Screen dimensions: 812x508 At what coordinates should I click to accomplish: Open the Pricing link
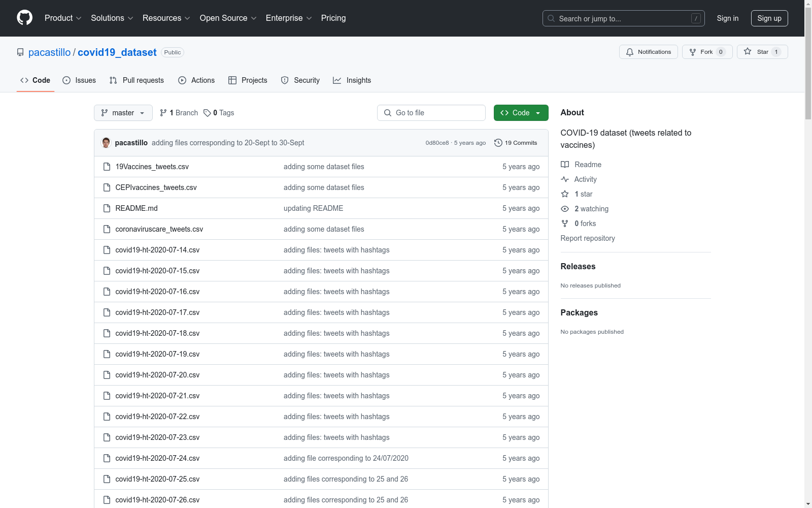tap(333, 18)
